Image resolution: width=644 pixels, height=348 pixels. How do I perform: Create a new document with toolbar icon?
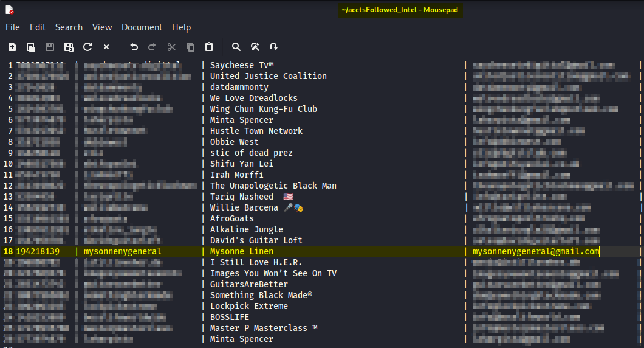pyautogui.click(x=12, y=47)
